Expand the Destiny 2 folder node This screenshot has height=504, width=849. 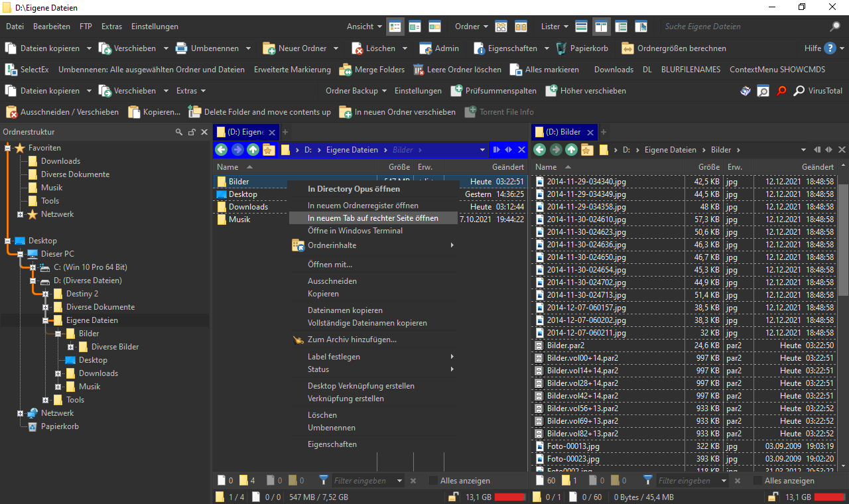(x=45, y=294)
